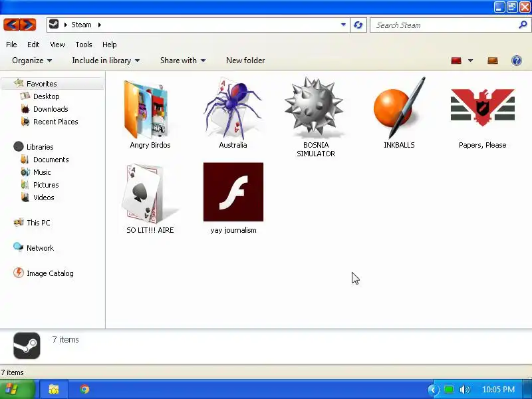Click the yay journalism file name
The image size is (532, 399).
coord(233,230)
